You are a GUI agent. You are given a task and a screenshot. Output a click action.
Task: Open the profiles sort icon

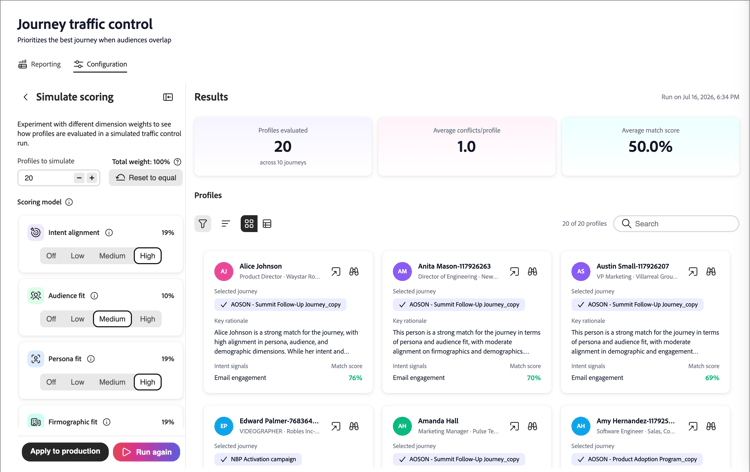pyautogui.click(x=226, y=223)
